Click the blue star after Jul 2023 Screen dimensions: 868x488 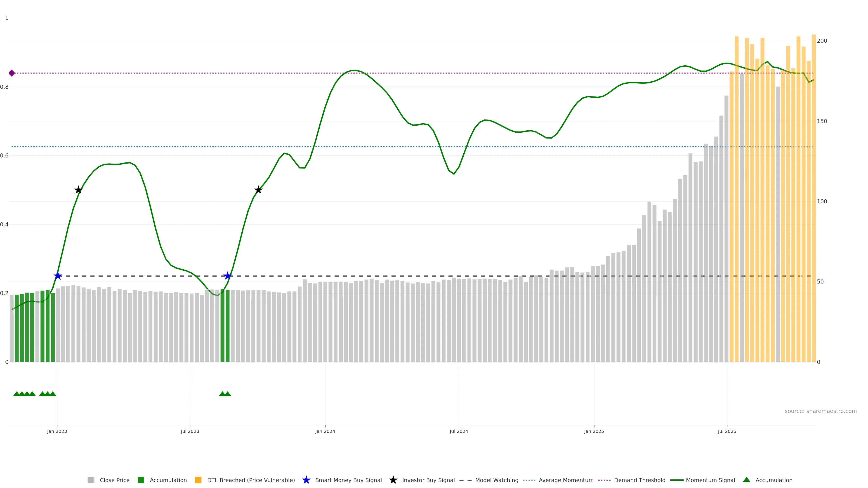click(x=228, y=276)
